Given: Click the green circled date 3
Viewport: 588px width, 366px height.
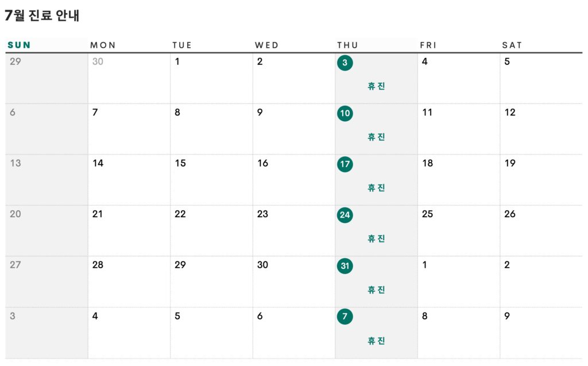Looking at the screenshot, I should coord(345,63).
